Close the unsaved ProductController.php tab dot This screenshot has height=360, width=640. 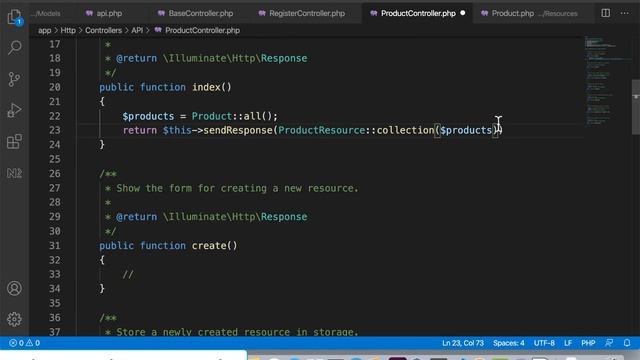[x=463, y=13]
